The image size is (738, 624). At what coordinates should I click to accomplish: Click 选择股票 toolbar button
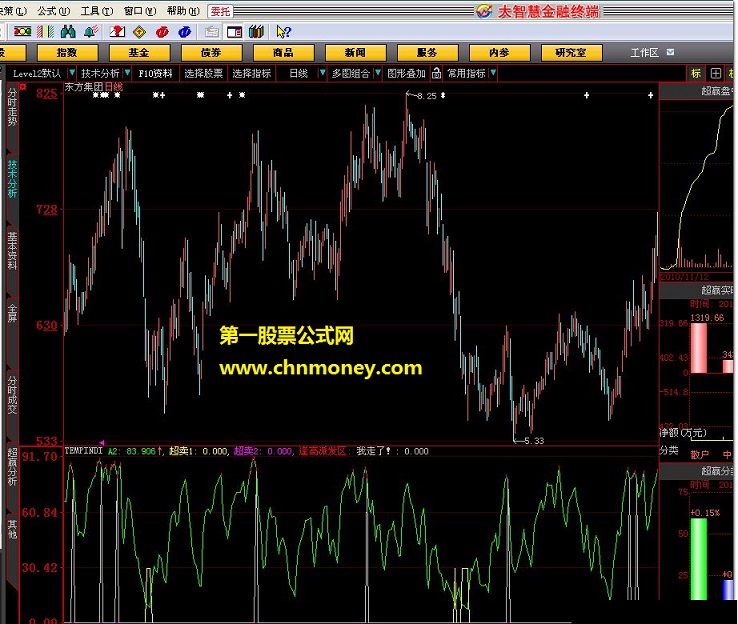click(x=203, y=73)
